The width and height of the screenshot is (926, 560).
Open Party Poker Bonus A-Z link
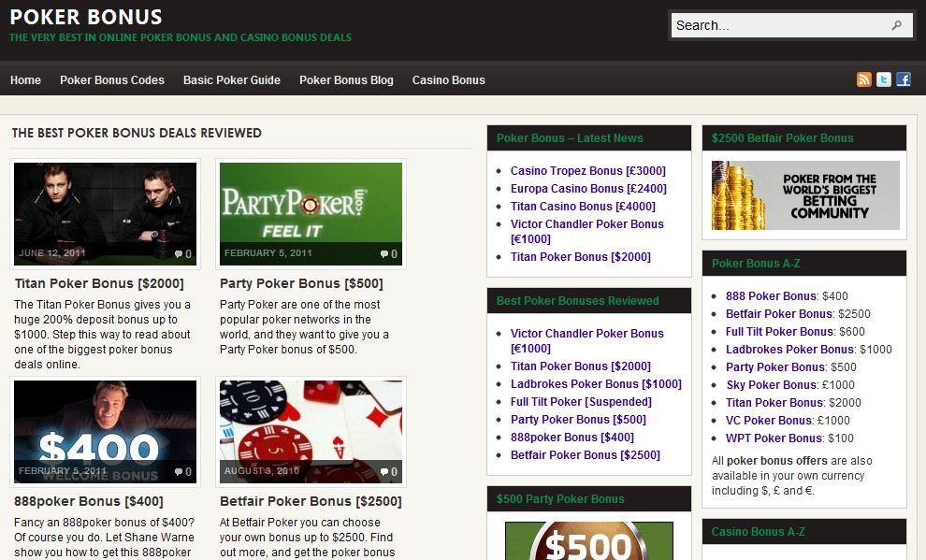pos(774,366)
